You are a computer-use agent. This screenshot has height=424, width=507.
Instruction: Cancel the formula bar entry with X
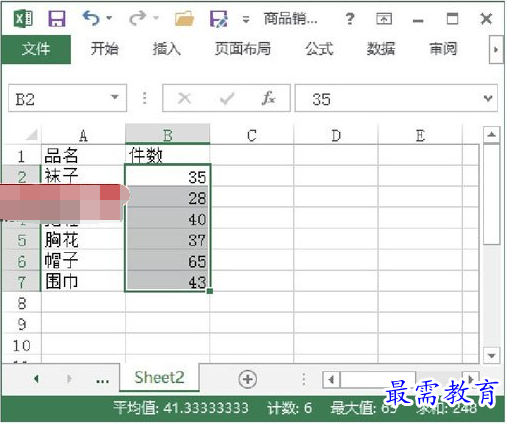[x=184, y=98]
